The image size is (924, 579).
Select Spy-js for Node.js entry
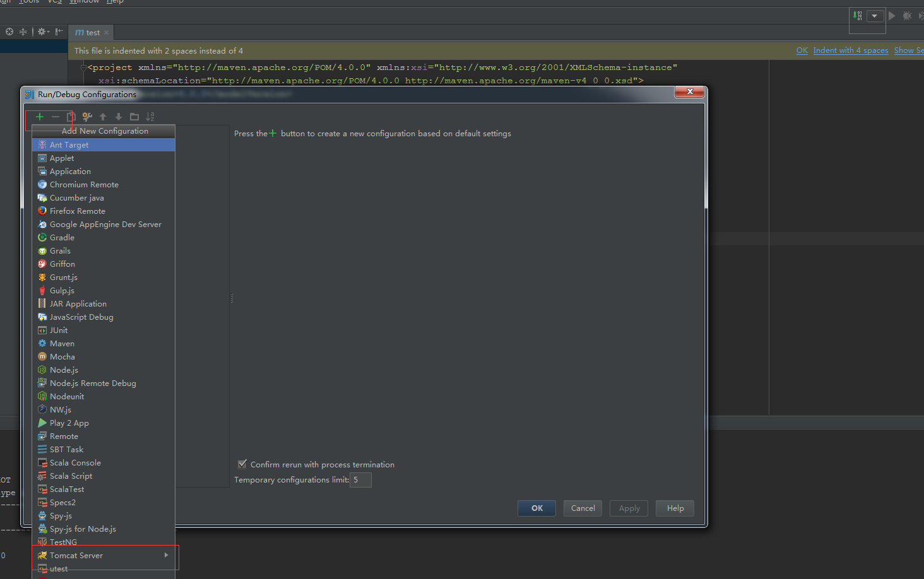[104, 529]
